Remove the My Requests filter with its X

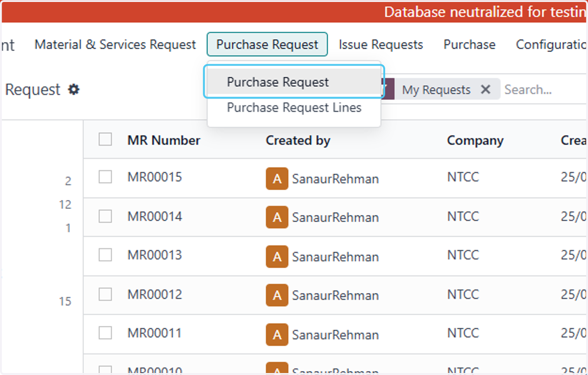pos(485,90)
